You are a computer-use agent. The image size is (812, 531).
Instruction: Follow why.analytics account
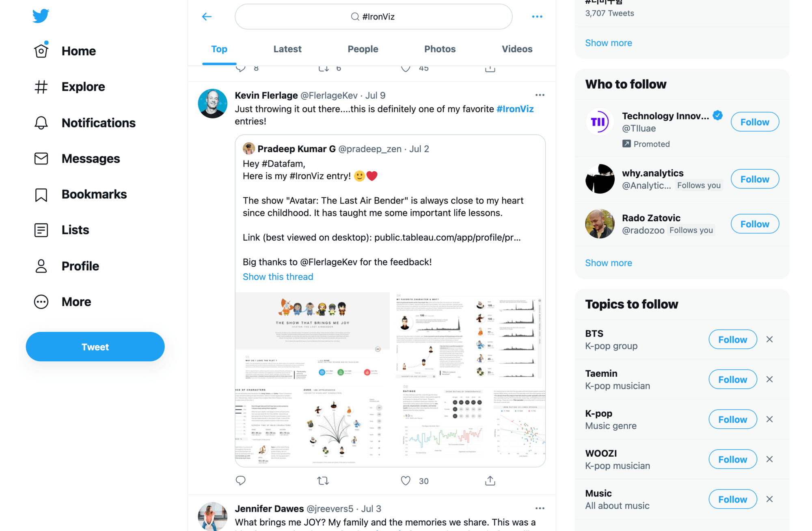pos(754,179)
